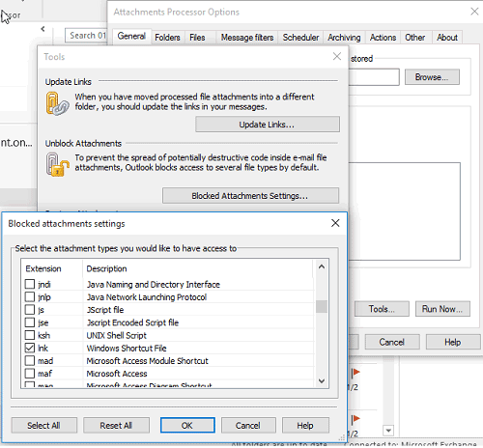Click the upper red flag in Outlook list

355,374
